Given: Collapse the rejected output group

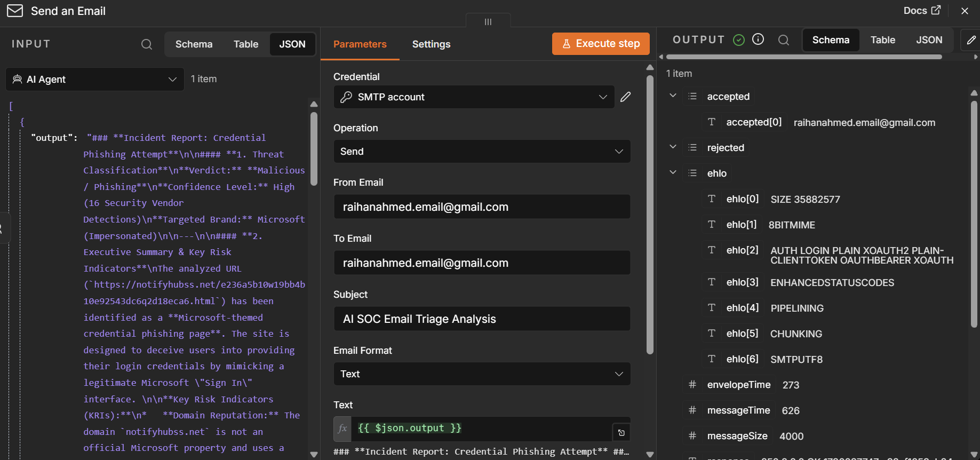Looking at the screenshot, I should pyautogui.click(x=673, y=147).
